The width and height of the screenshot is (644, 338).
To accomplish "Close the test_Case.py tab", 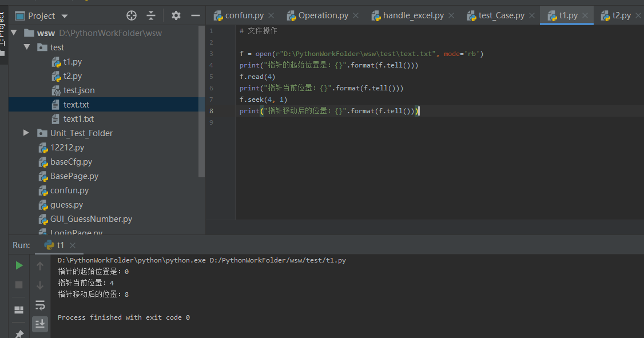I will pyautogui.click(x=532, y=15).
